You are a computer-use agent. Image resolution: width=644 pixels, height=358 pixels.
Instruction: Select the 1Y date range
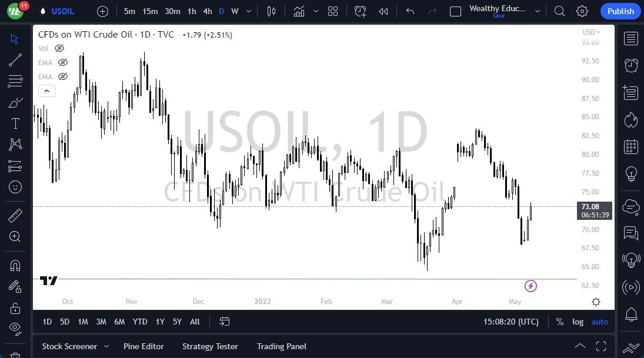pos(159,322)
